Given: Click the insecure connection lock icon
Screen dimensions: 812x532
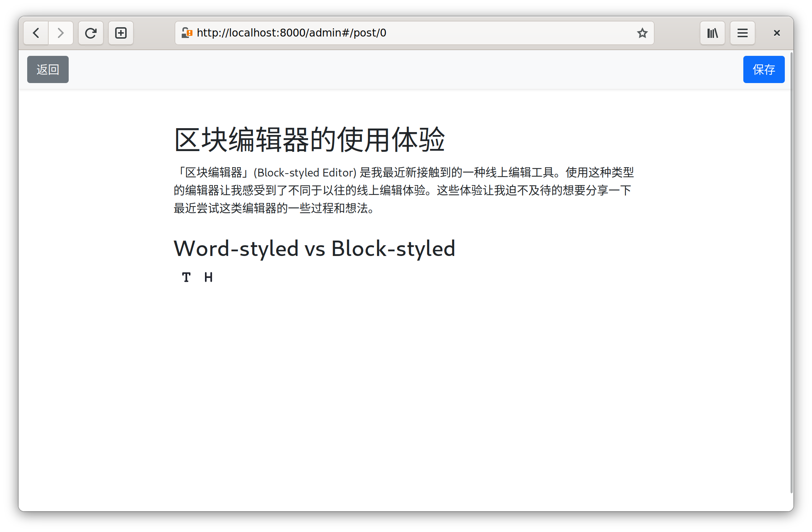Looking at the screenshot, I should pos(187,33).
